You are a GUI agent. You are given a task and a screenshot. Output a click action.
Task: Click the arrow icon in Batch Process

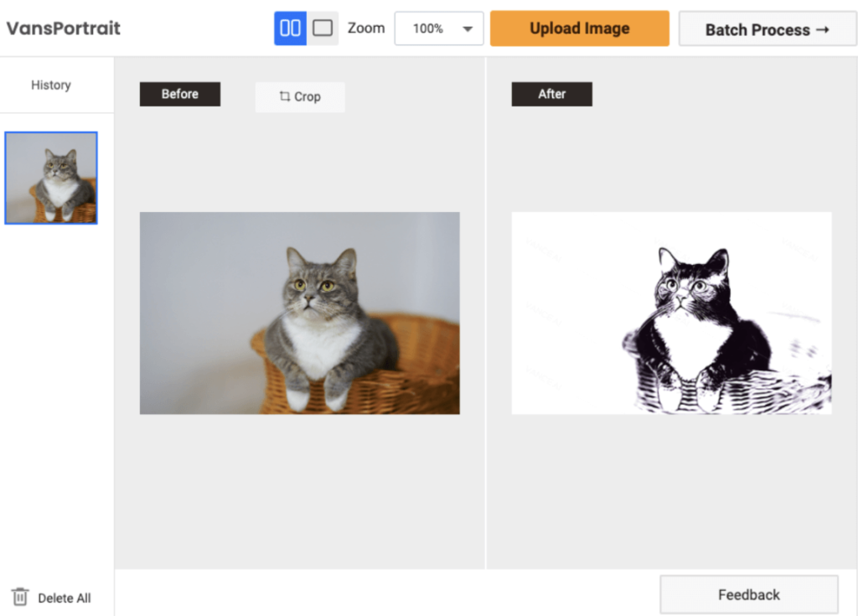pos(822,29)
